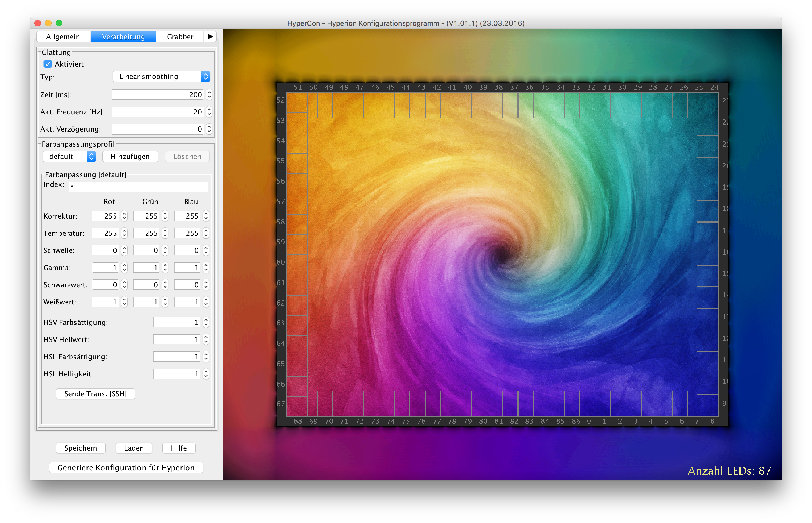Click the green zoom window button
Image resolution: width=812 pixels, height=523 pixels.
[x=59, y=23]
